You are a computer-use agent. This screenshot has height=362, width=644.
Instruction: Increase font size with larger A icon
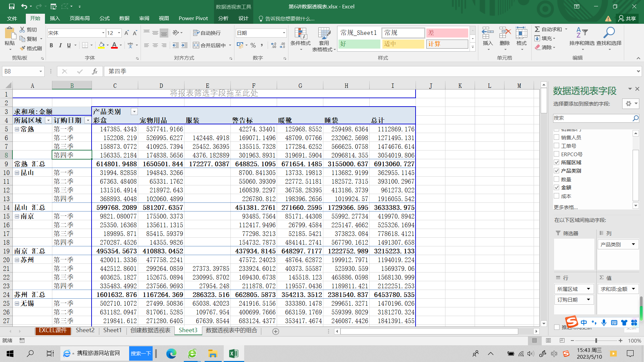[x=126, y=33]
